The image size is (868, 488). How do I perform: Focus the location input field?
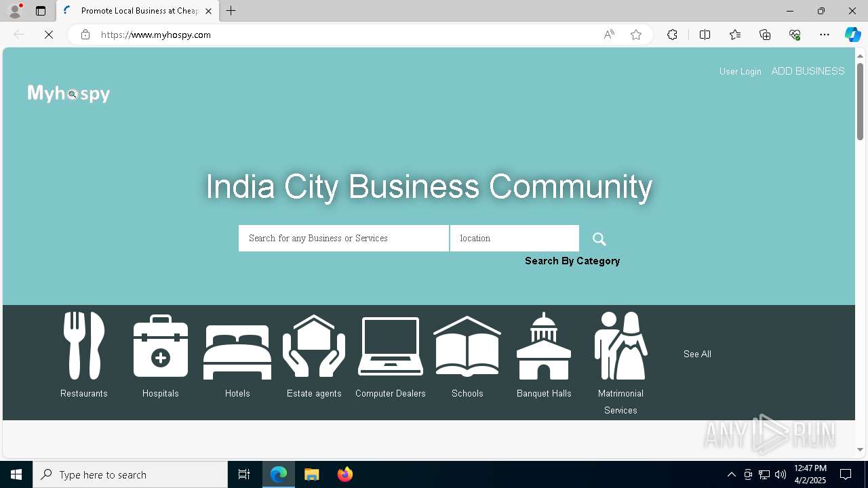[515, 239]
